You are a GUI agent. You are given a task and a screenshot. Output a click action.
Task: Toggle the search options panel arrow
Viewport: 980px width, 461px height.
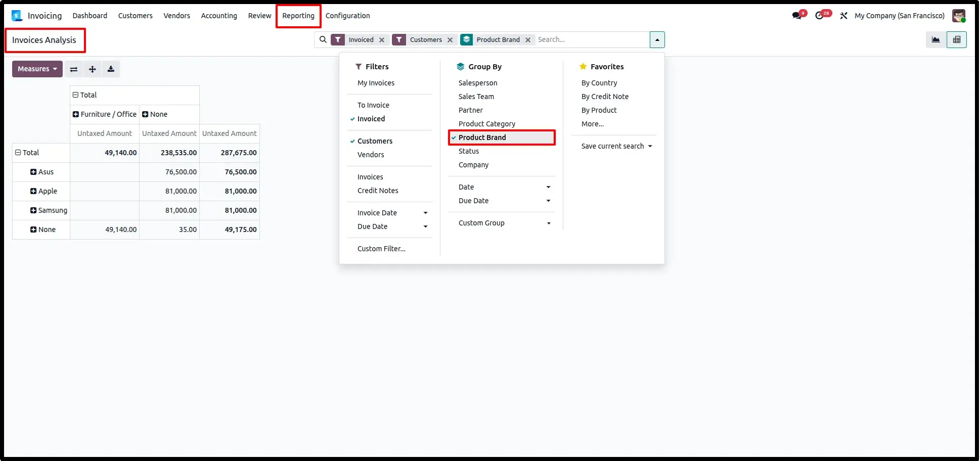click(657, 39)
